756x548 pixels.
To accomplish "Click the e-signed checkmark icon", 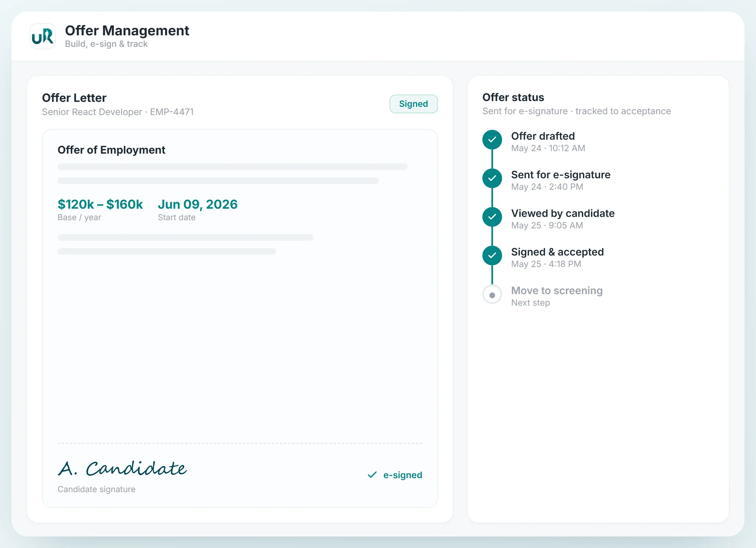I will (x=372, y=475).
